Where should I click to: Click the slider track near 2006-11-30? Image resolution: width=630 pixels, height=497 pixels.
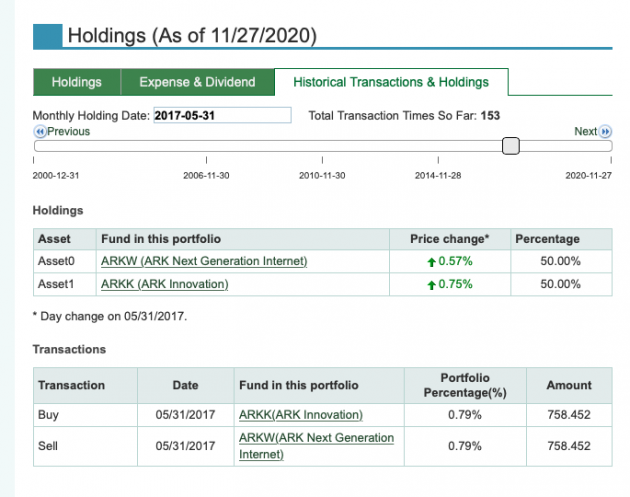(206, 146)
